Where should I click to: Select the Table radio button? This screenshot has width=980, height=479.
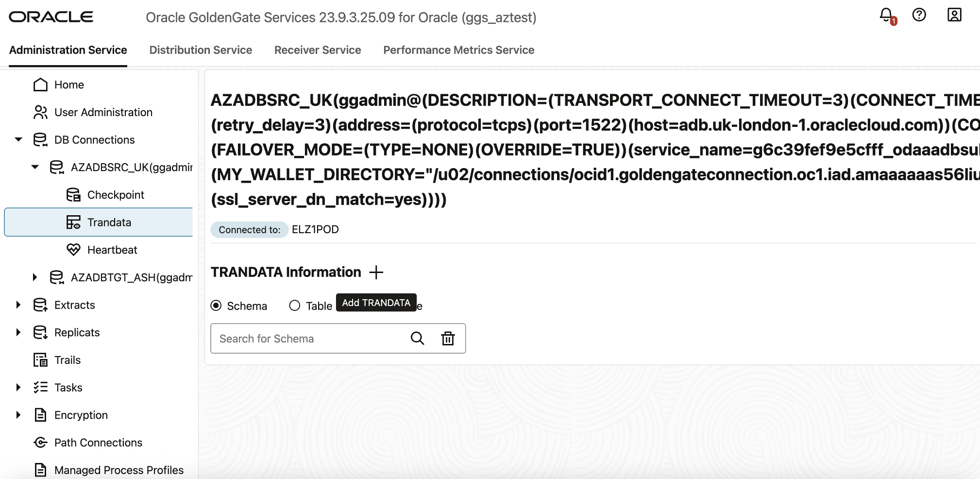tap(295, 306)
